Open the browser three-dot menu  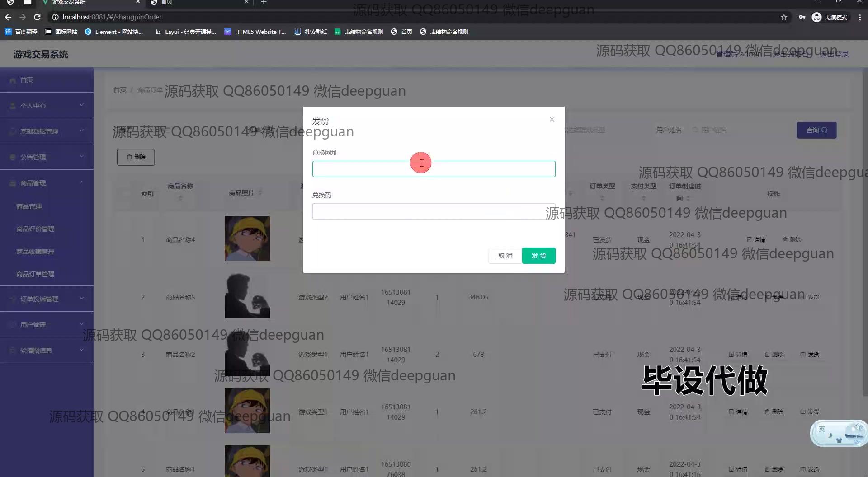[x=860, y=17]
